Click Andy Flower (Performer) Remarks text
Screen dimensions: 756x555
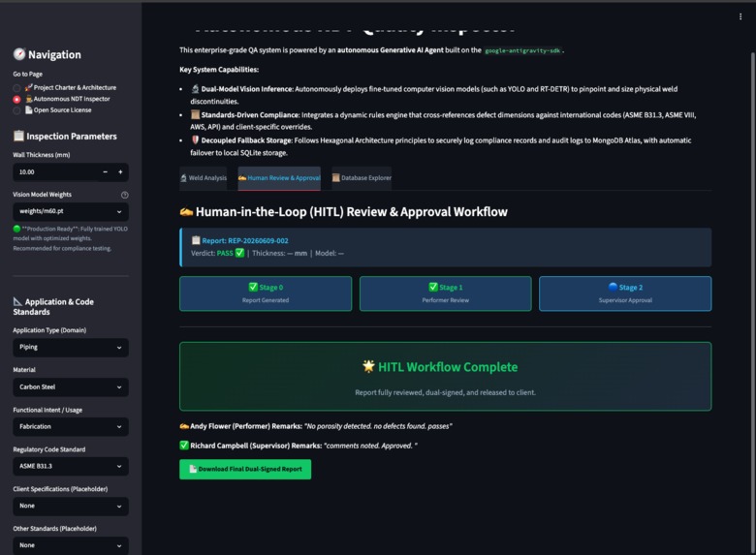tap(246, 426)
